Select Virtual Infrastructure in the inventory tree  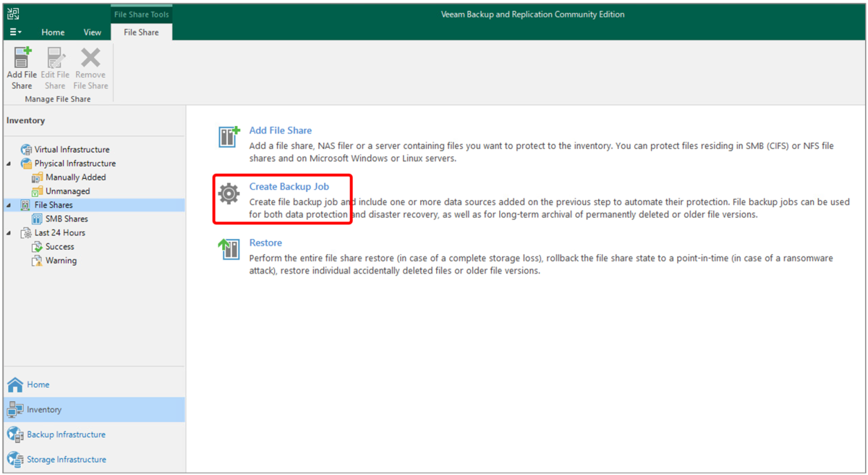72,150
